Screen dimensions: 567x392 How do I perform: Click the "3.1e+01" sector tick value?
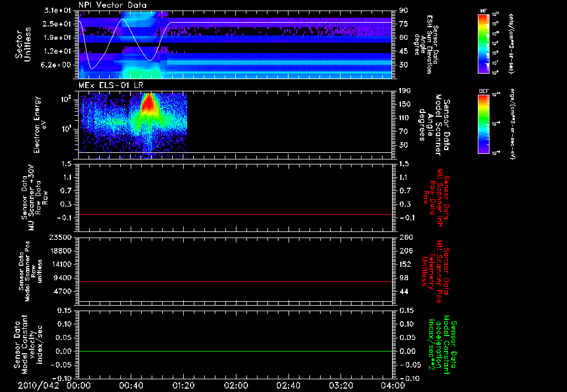(x=58, y=11)
